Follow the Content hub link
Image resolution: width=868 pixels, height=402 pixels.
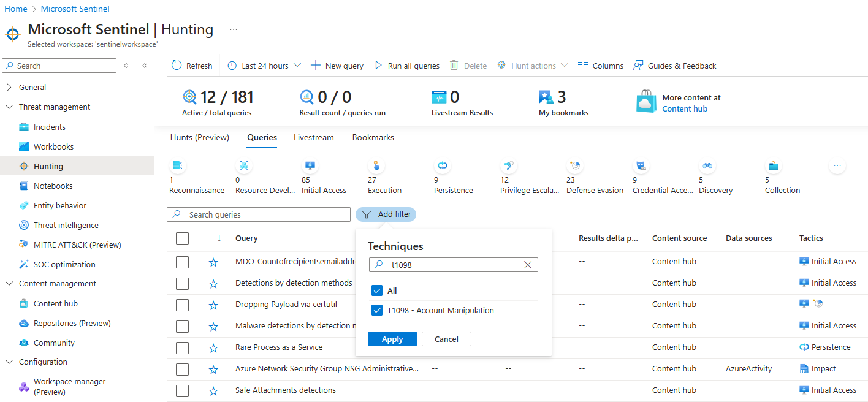click(685, 108)
